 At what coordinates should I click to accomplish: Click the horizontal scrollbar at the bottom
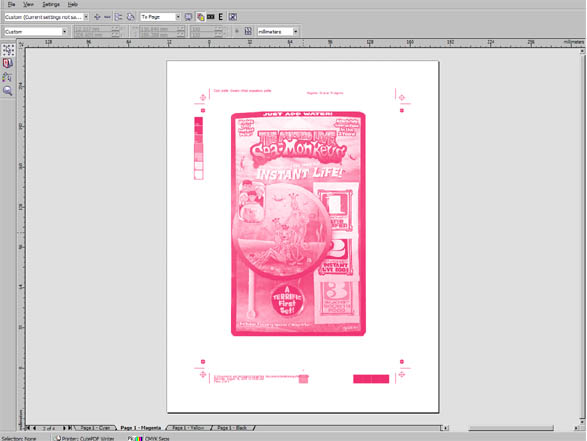[x=511, y=428]
